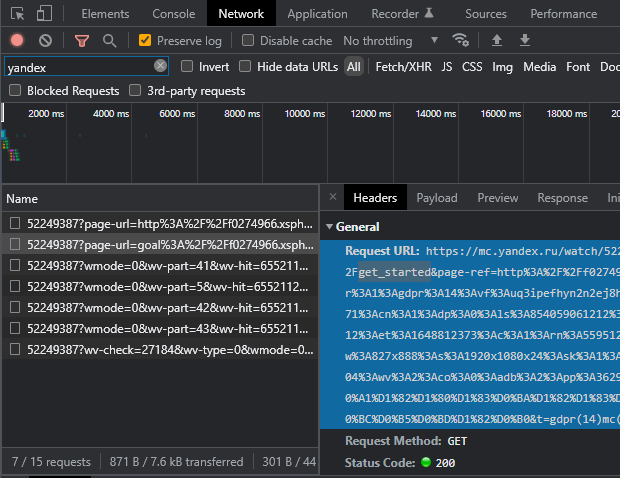Select the All filter type
The height and width of the screenshot is (478, 620).
(x=353, y=66)
